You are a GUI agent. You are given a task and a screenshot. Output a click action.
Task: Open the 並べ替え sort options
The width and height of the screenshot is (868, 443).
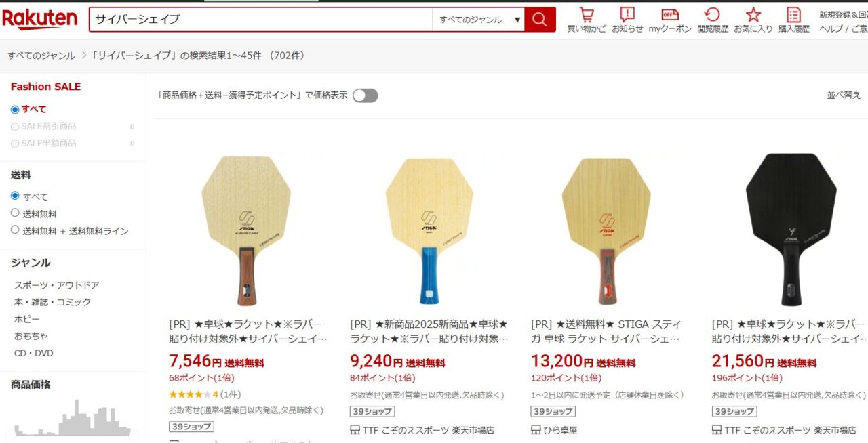(844, 96)
